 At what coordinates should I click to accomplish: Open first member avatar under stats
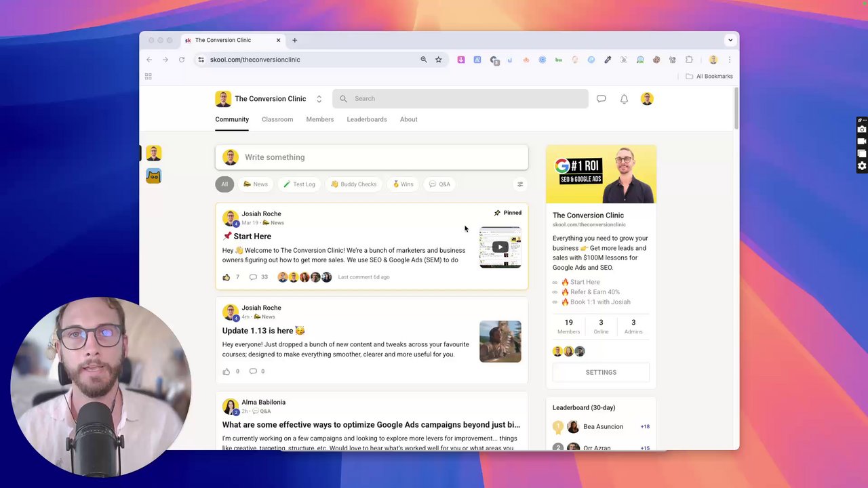557,351
